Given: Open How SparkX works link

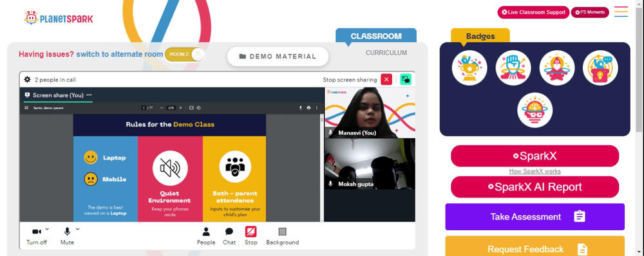Looking at the screenshot, I should click(x=535, y=171).
